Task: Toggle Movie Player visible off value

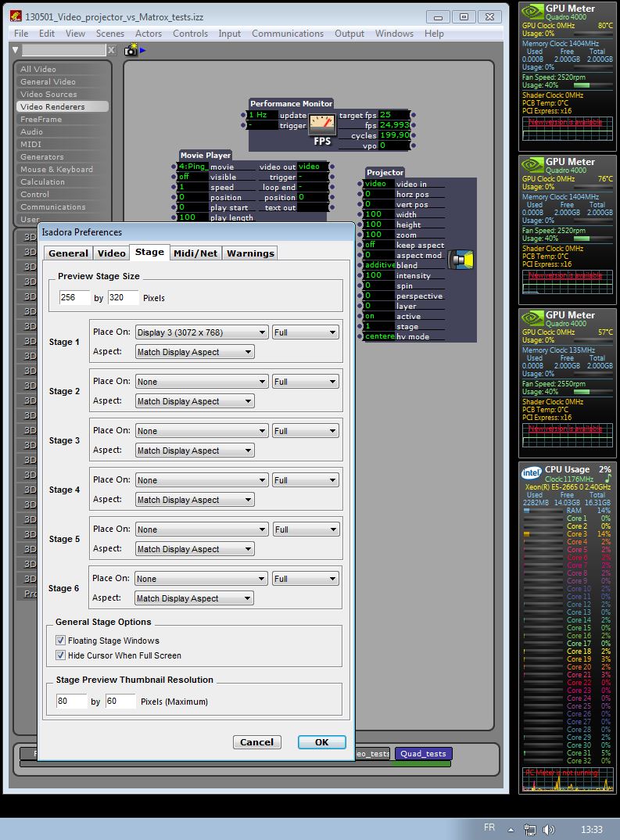Action: 193,177
